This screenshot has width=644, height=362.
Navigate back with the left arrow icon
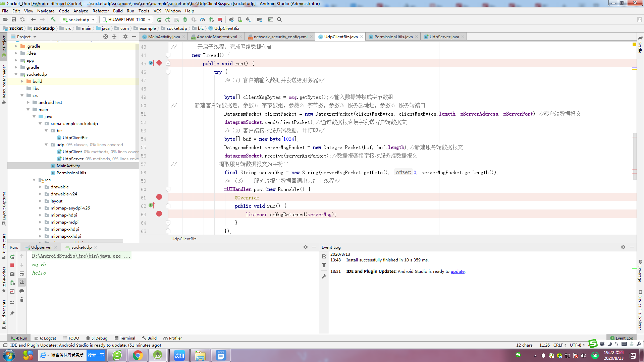[33, 20]
